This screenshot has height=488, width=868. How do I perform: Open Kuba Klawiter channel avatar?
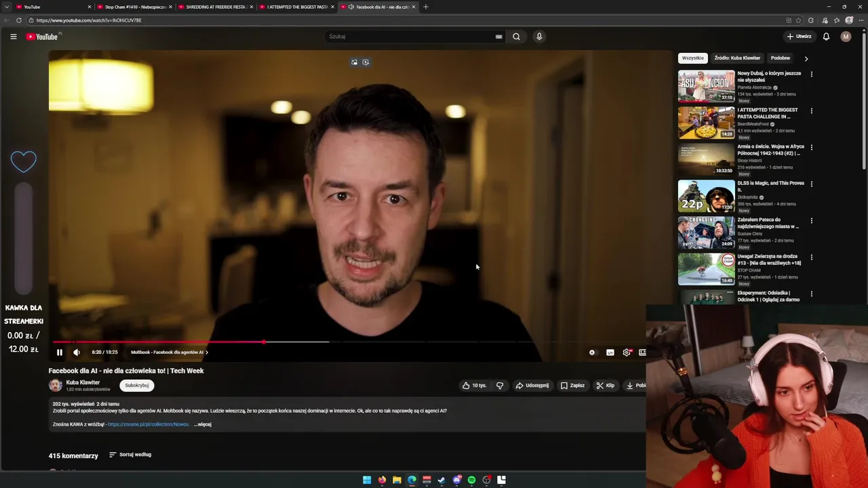tap(56, 386)
